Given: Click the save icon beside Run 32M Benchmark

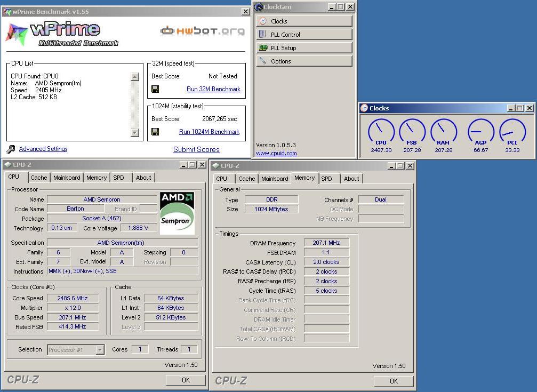Looking at the screenshot, I should point(155,89).
